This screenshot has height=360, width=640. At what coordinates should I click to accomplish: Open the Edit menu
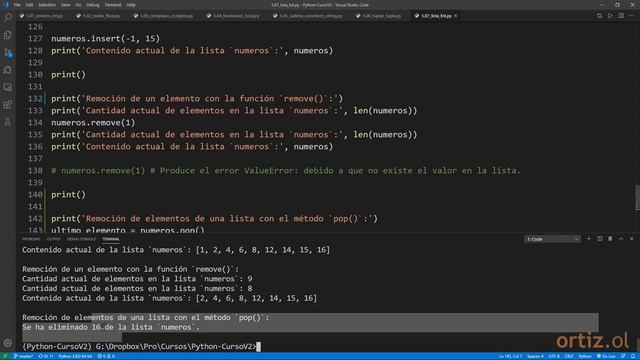[x=29, y=5]
